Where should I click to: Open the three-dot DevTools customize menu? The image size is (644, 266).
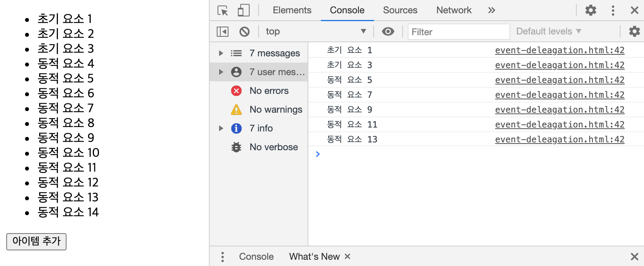coord(613,11)
